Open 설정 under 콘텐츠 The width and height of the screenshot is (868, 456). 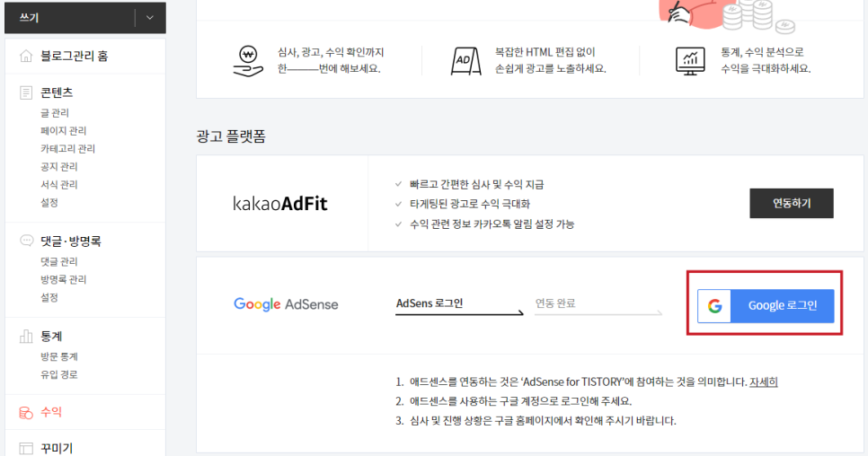click(x=49, y=202)
